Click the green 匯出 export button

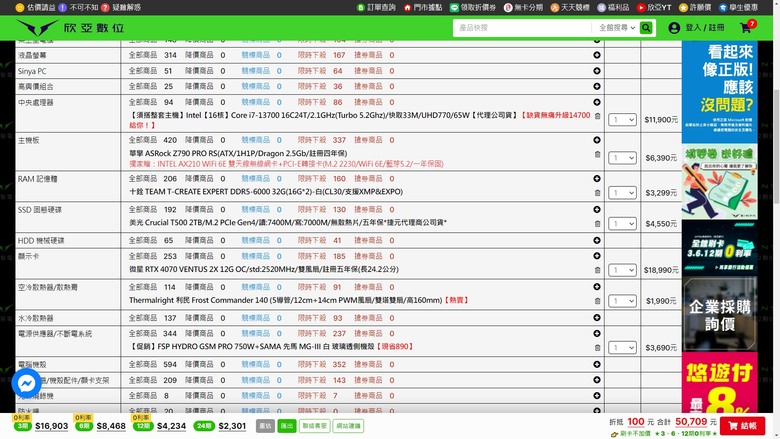(287, 426)
